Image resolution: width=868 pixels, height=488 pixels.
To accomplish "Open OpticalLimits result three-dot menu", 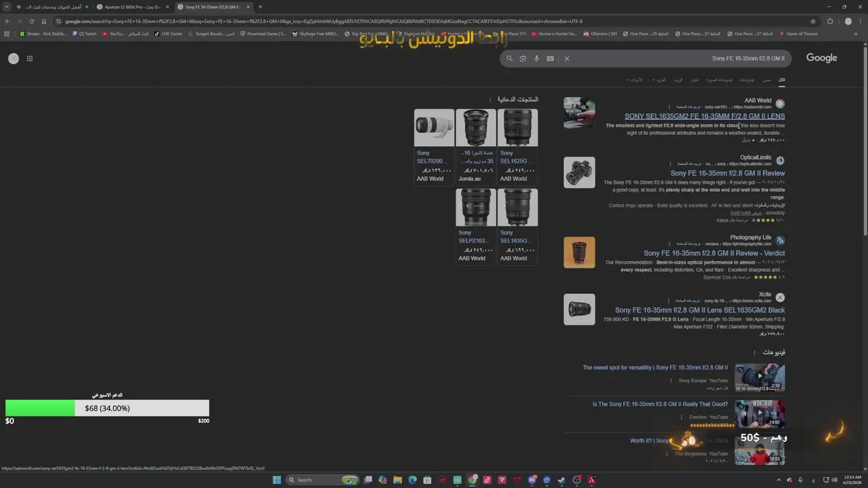I will point(669,164).
